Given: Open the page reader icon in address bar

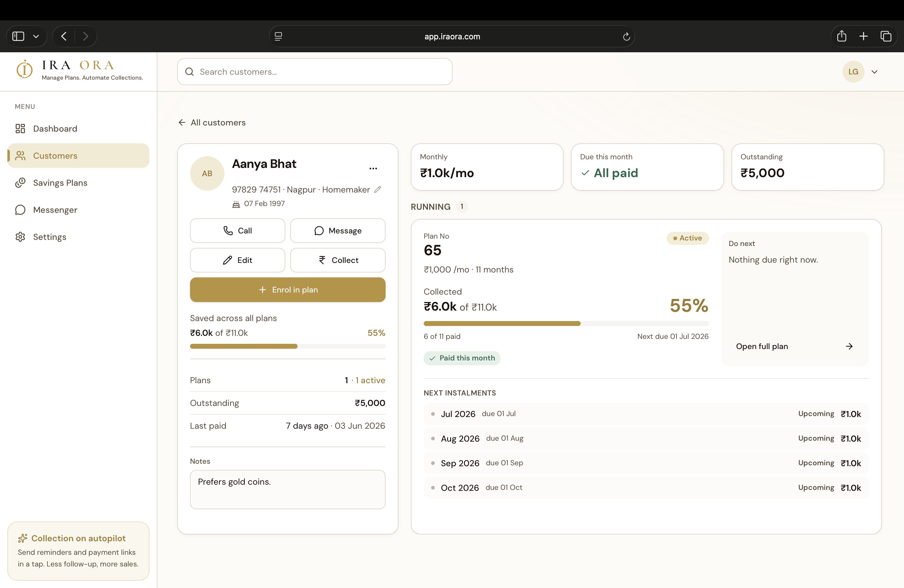Looking at the screenshot, I should 278,36.
